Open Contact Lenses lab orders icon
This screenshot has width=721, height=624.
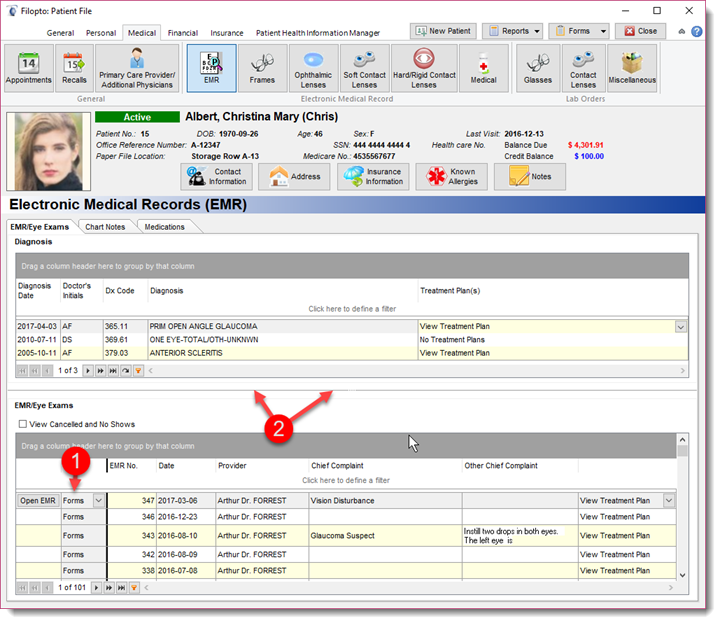(583, 68)
